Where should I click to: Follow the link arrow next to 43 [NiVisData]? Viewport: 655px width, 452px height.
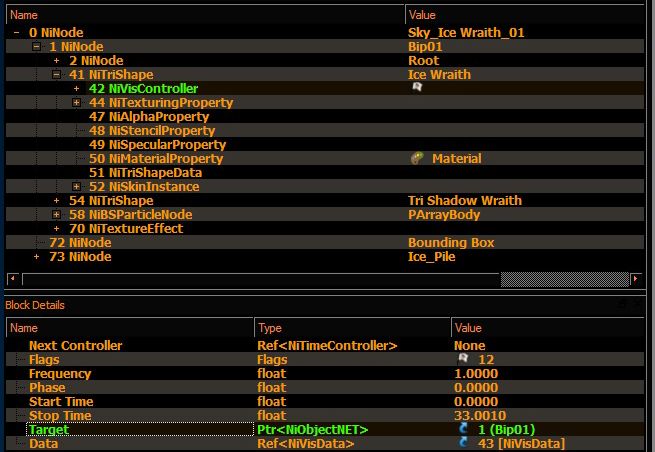tap(463, 442)
